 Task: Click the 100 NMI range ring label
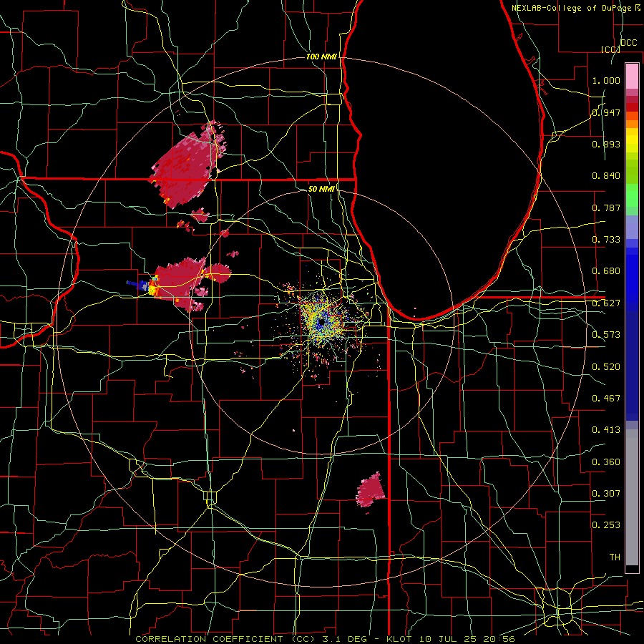coord(321,57)
